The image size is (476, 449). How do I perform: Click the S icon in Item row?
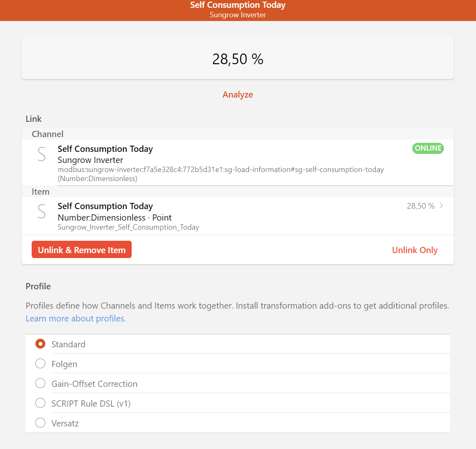(x=42, y=212)
